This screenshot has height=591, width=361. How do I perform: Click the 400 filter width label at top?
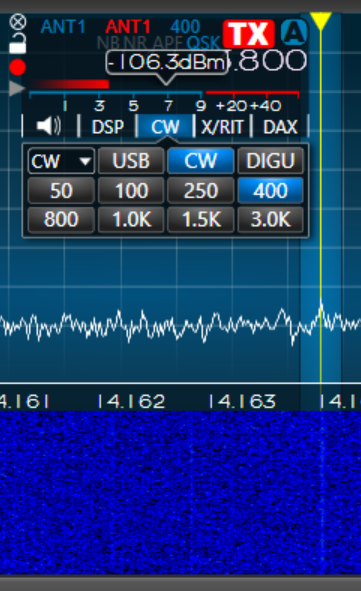tap(185, 27)
